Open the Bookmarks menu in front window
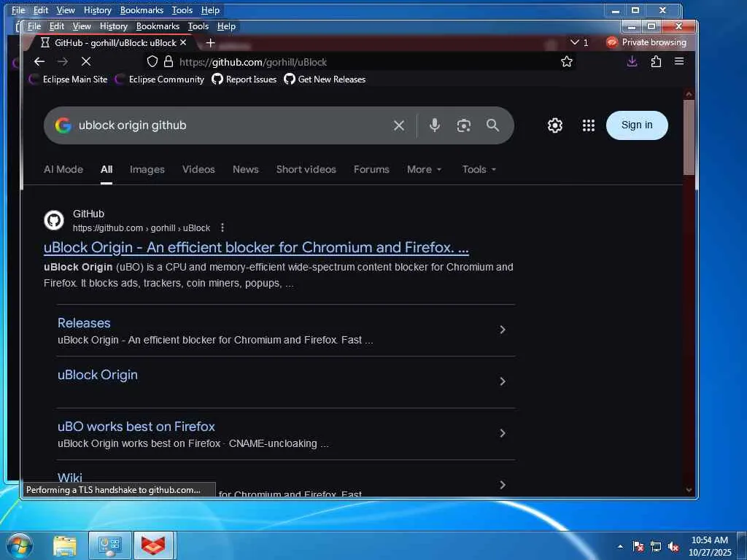747x560 pixels. point(158,26)
